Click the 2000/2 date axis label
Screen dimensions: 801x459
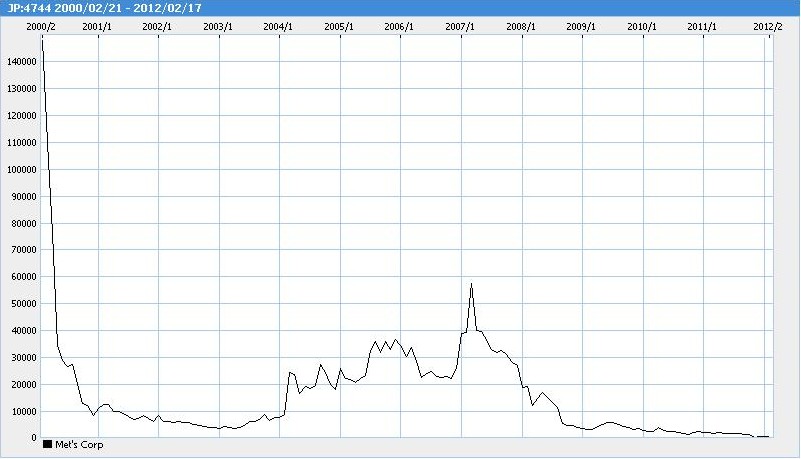[41, 27]
